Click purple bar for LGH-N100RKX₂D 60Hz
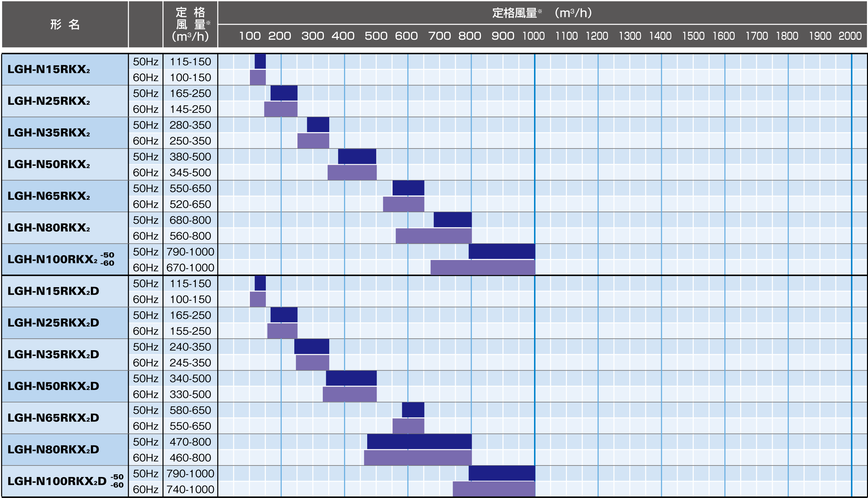The width and height of the screenshot is (868, 498). (x=494, y=489)
